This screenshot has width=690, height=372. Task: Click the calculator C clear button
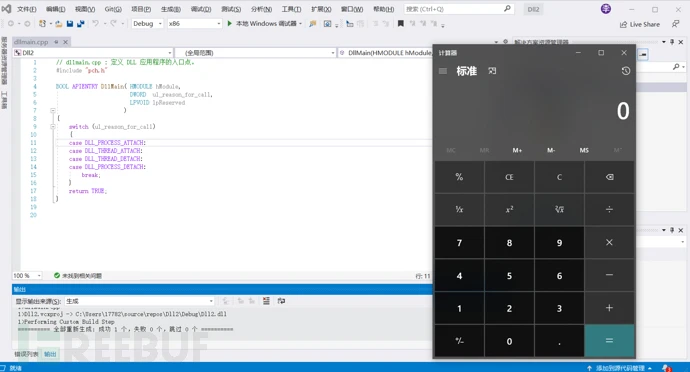point(559,177)
